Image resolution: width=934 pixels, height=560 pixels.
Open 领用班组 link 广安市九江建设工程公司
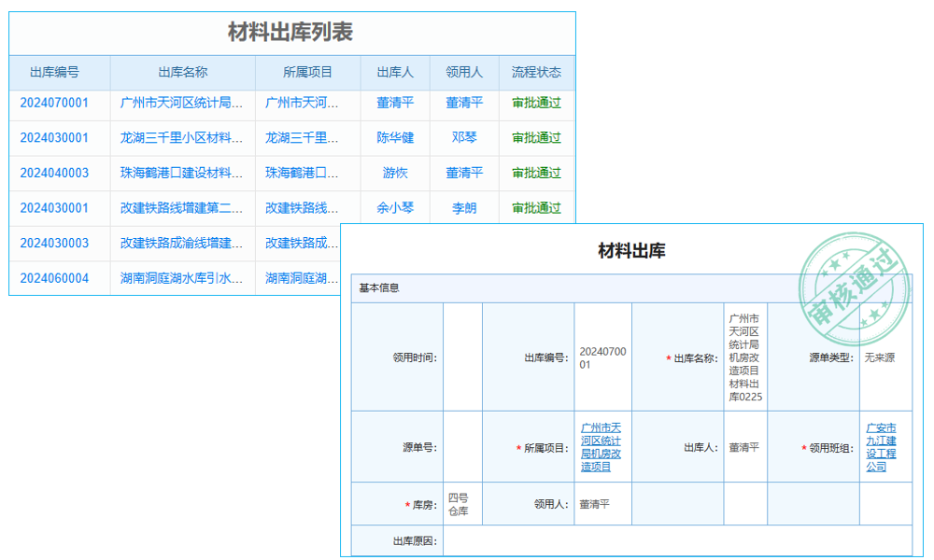(x=878, y=446)
